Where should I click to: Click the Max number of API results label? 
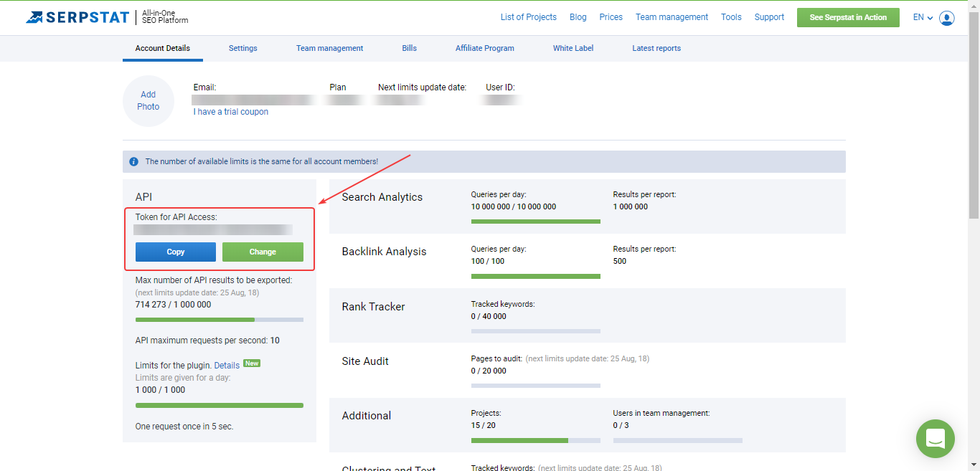tap(214, 280)
